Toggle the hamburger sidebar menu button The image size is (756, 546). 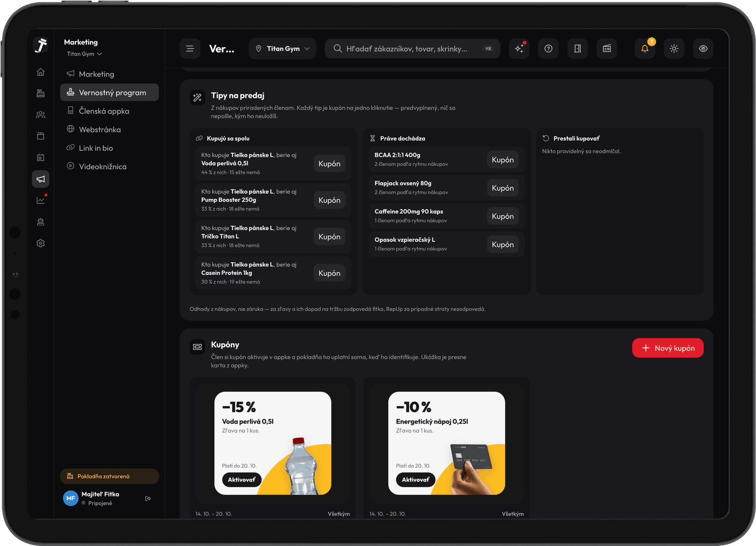[x=190, y=49]
